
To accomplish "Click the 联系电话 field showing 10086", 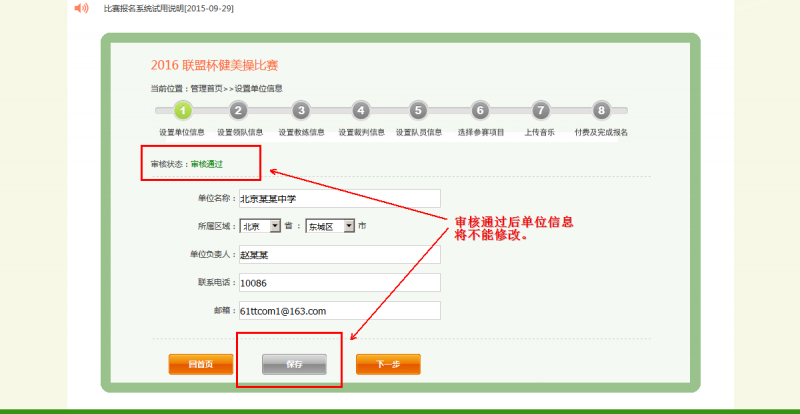I will pyautogui.click(x=338, y=283).
